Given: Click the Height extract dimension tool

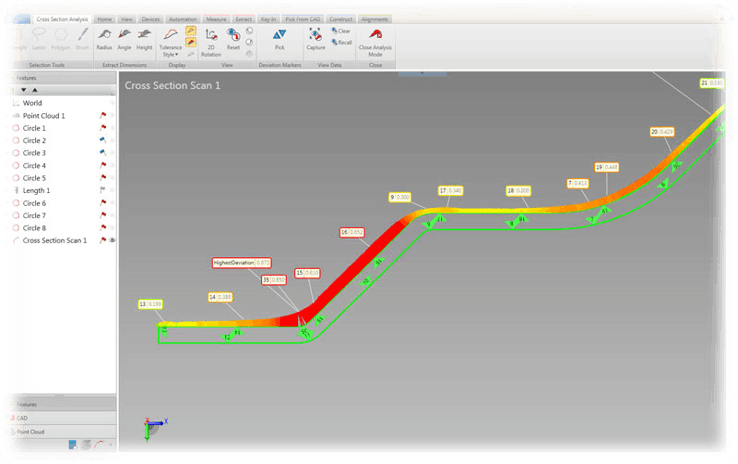Looking at the screenshot, I should point(144,39).
